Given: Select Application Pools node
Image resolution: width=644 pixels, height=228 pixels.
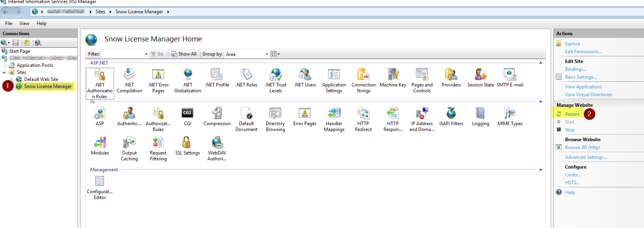Looking at the screenshot, I should click(35, 65).
